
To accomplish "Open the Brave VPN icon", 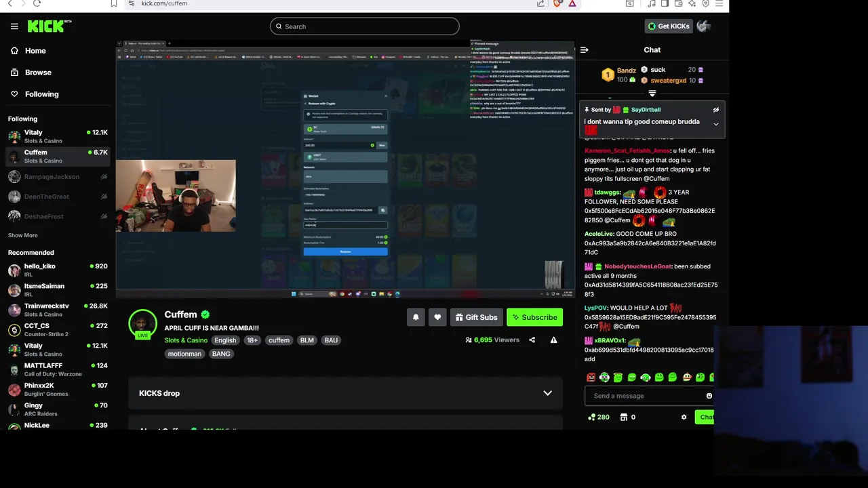I will click(706, 3).
